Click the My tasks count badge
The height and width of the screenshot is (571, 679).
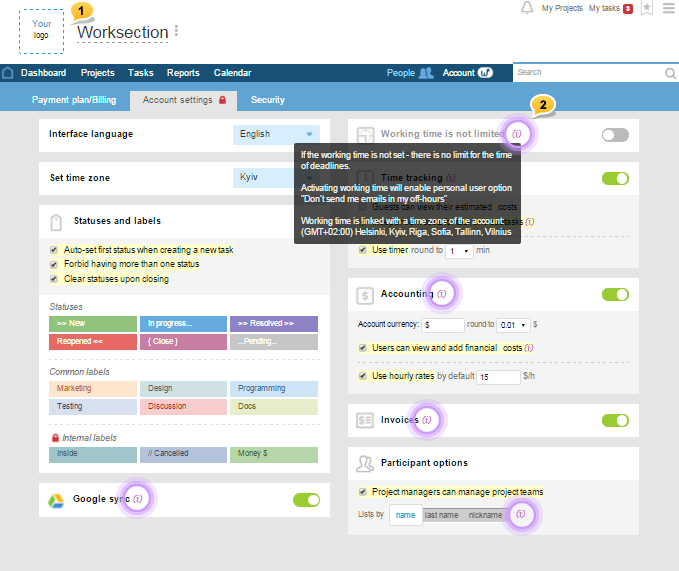[x=627, y=9]
